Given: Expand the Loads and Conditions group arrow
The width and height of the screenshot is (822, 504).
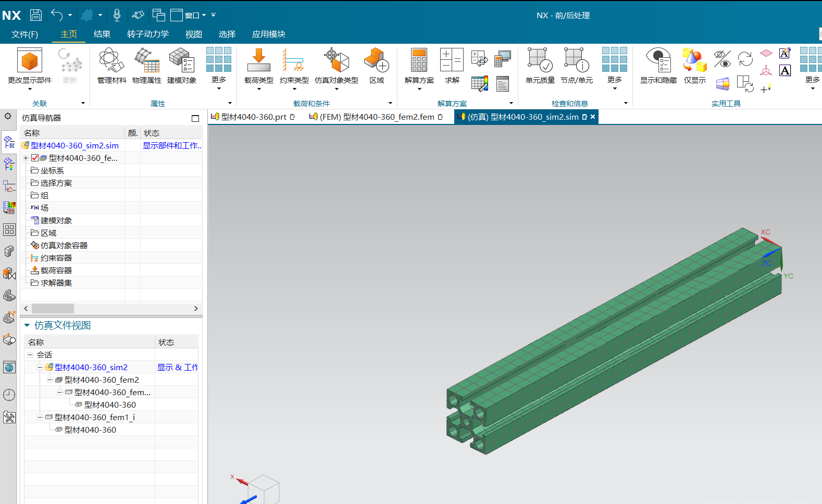Looking at the screenshot, I should point(390,103).
